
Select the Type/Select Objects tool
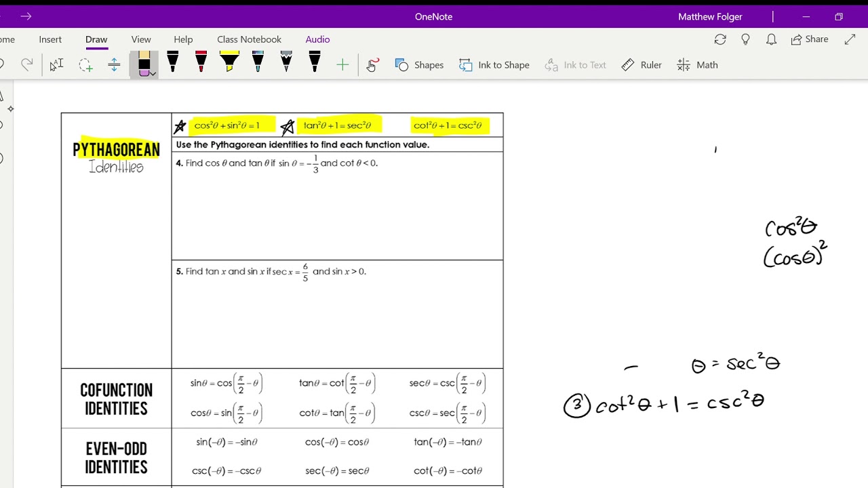tap(56, 65)
